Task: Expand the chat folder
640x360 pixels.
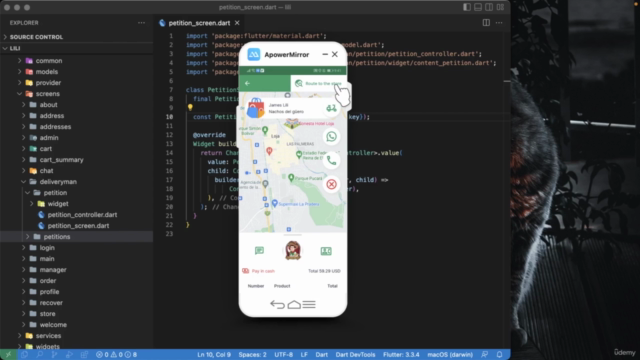Action: pyautogui.click(x=76, y=171)
